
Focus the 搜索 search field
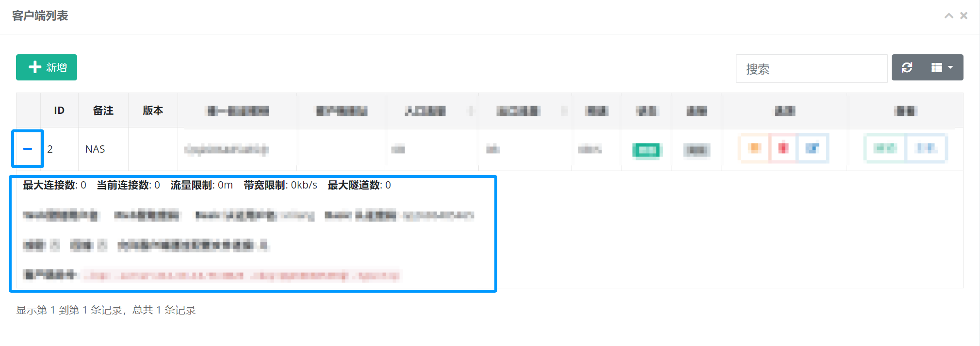click(x=811, y=68)
